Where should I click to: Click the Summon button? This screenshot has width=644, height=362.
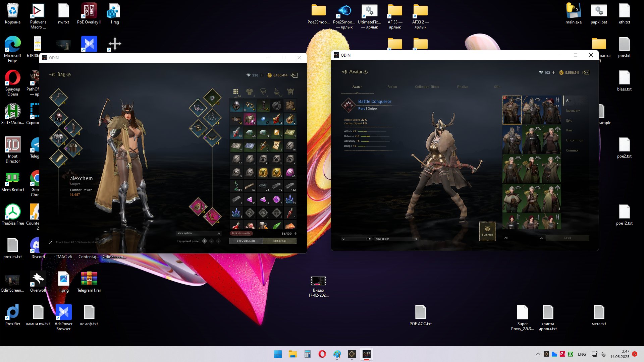click(x=487, y=231)
